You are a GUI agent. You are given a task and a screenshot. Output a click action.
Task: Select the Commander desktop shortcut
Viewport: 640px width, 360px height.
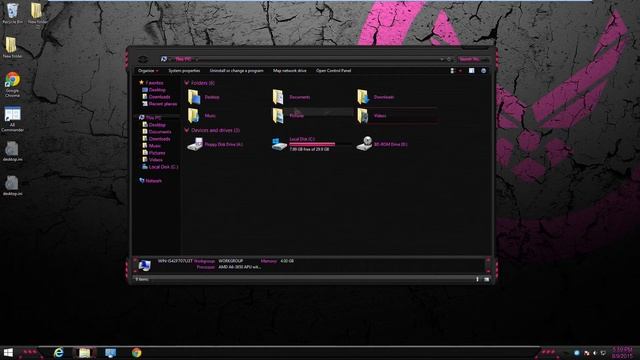tap(12, 119)
